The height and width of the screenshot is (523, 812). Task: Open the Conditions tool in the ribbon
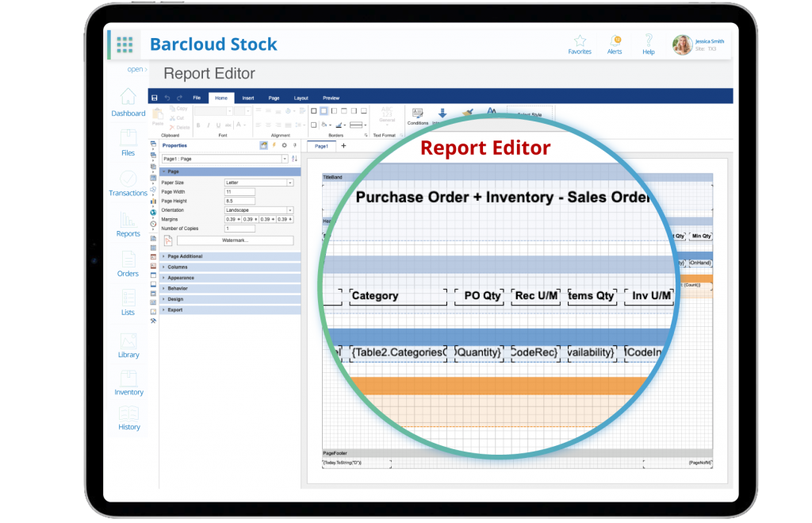point(417,117)
